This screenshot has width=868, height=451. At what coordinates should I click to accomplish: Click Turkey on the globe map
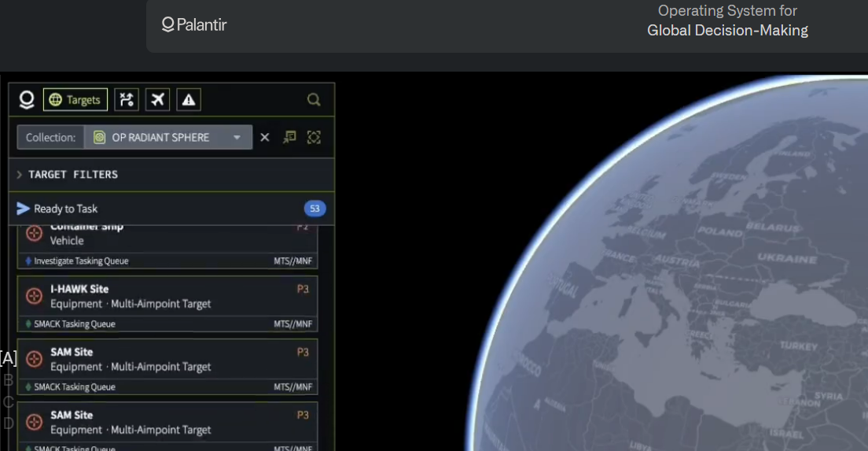tap(798, 346)
